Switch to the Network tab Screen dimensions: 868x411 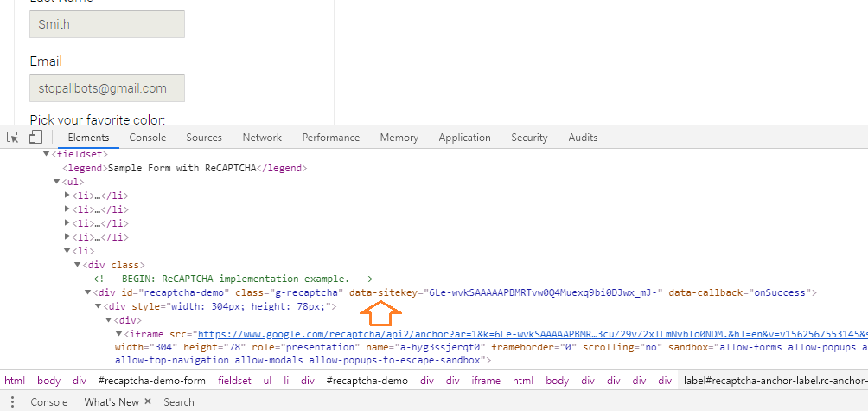[262, 138]
